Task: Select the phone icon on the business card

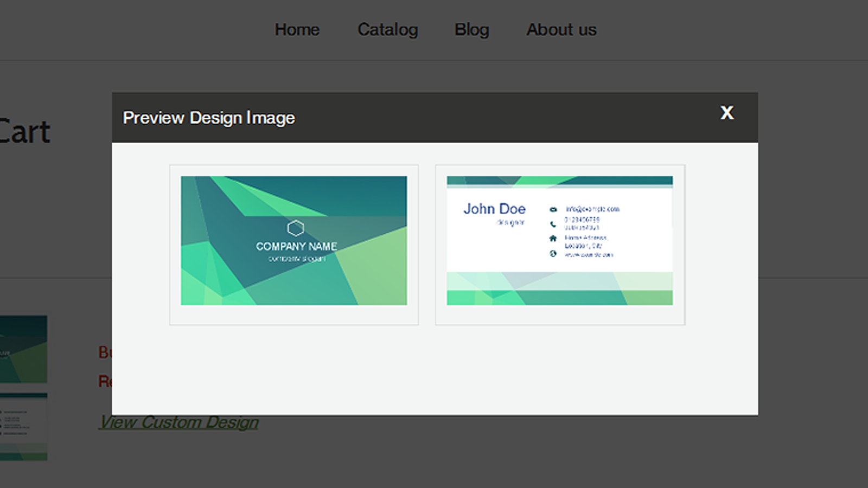Action: [x=553, y=223]
